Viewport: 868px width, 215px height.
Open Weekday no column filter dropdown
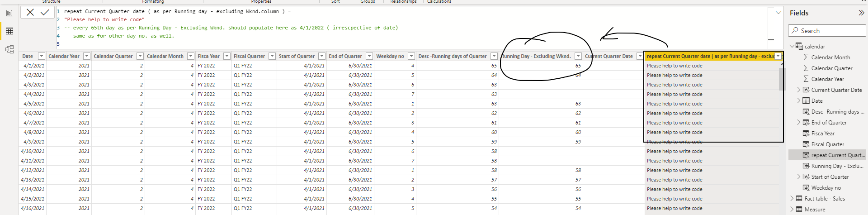(x=411, y=56)
